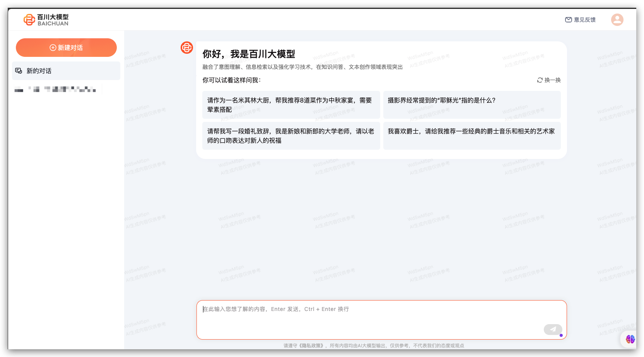Select the 耶稣光 photography question prompt
The image size is (644, 357).
(472, 105)
